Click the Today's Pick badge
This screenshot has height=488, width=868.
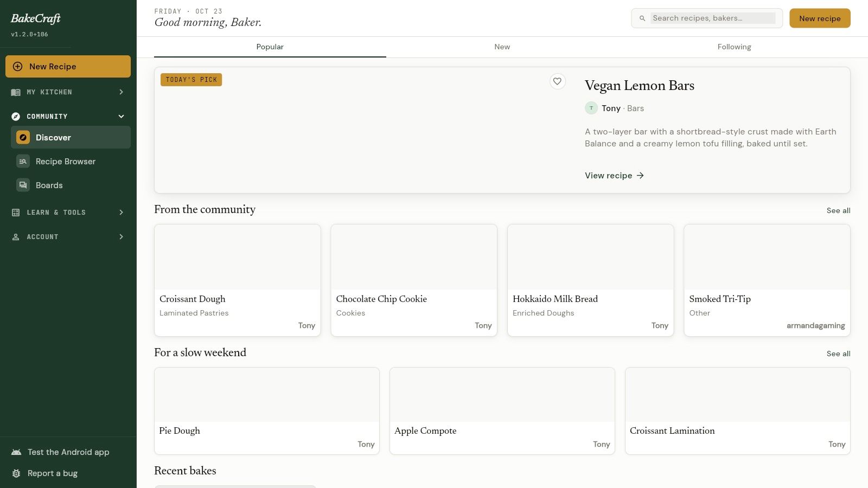191,80
